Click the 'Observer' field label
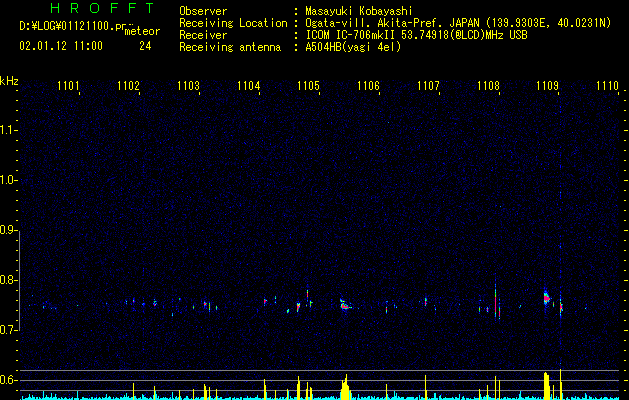This screenshot has height=400, width=629. coord(203,11)
